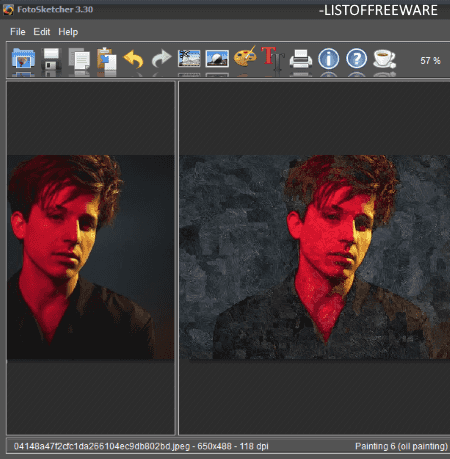450x459 pixels.
Task: Click the coffee cup donate icon
Action: pyautogui.click(x=384, y=58)
